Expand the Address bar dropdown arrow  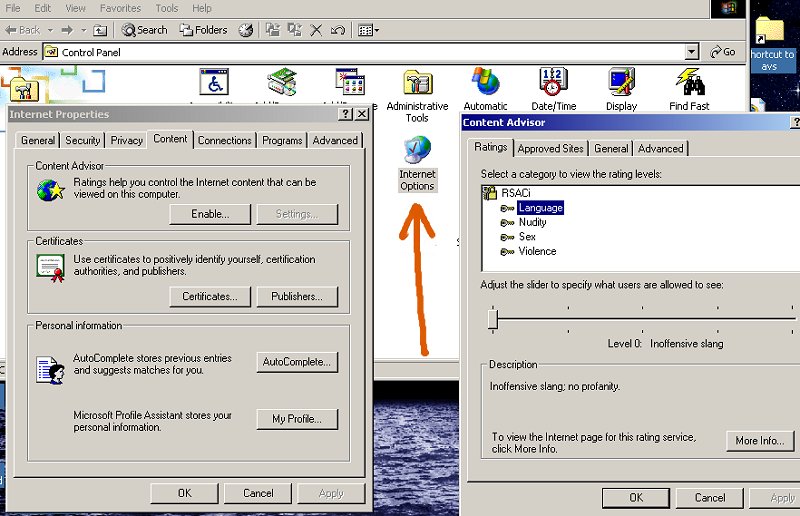tap(692, 52)
